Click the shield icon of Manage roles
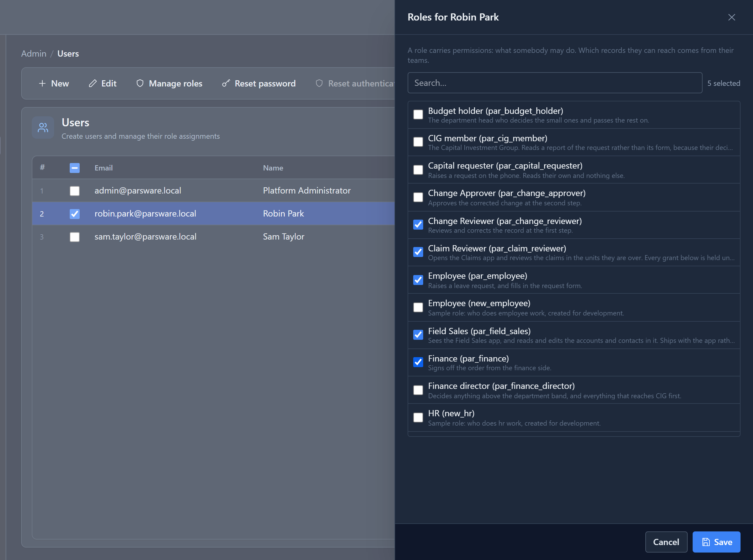Image resolution: width=753 pixels, height=560 pixels. [140, 83]
